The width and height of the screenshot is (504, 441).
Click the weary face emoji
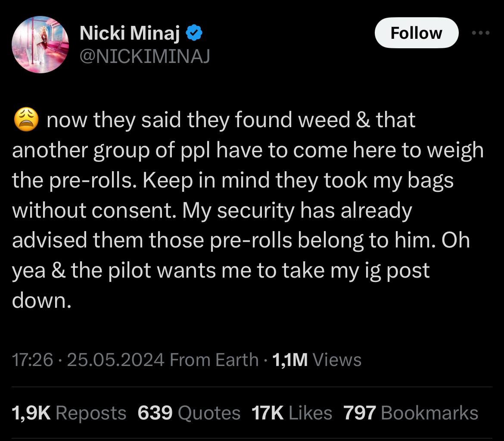tap(27, 120)
